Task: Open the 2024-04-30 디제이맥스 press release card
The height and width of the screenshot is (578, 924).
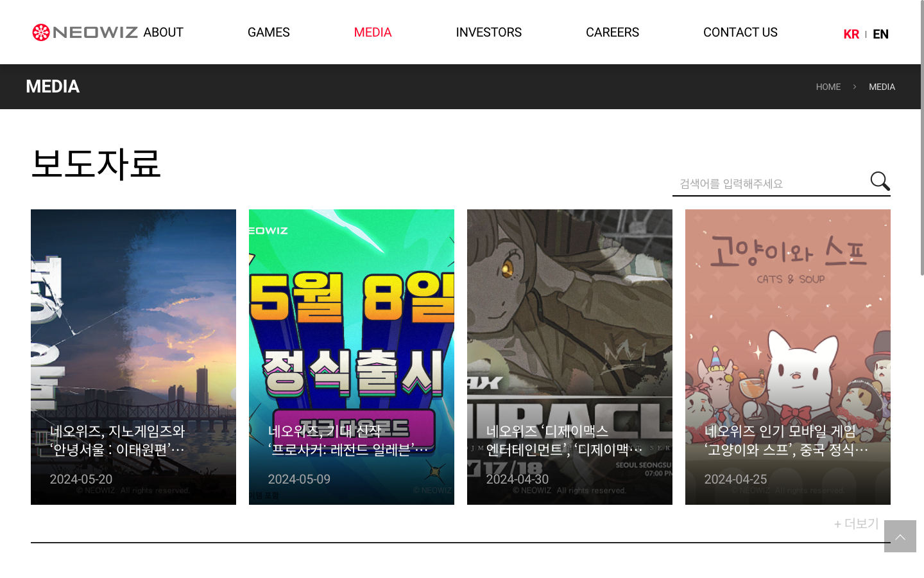Action: pyautogui.click(x=570, y=357)
